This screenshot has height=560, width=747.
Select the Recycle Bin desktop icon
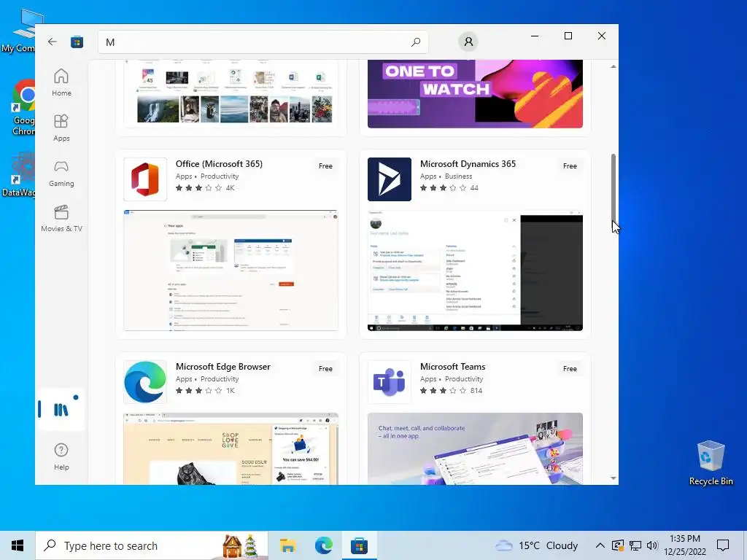point(711,463)
